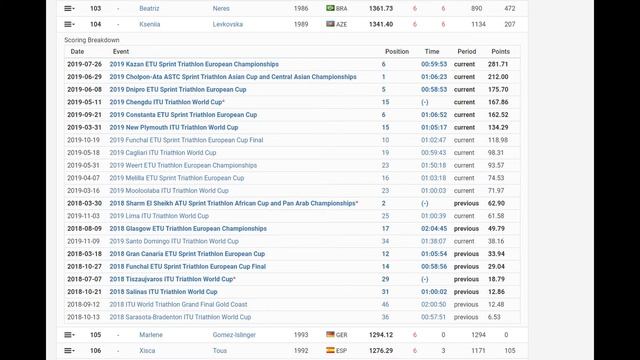Image resolution: width=640 pixels, height=360 pixels.
Task: Click the Position column header
Action: pyautogui.click(x=397, y=52)
